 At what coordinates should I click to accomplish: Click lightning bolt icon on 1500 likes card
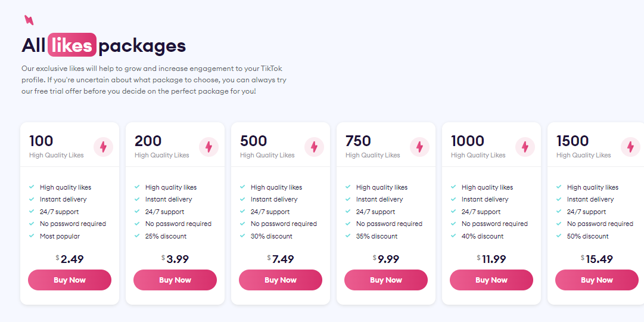coord(630,147)
